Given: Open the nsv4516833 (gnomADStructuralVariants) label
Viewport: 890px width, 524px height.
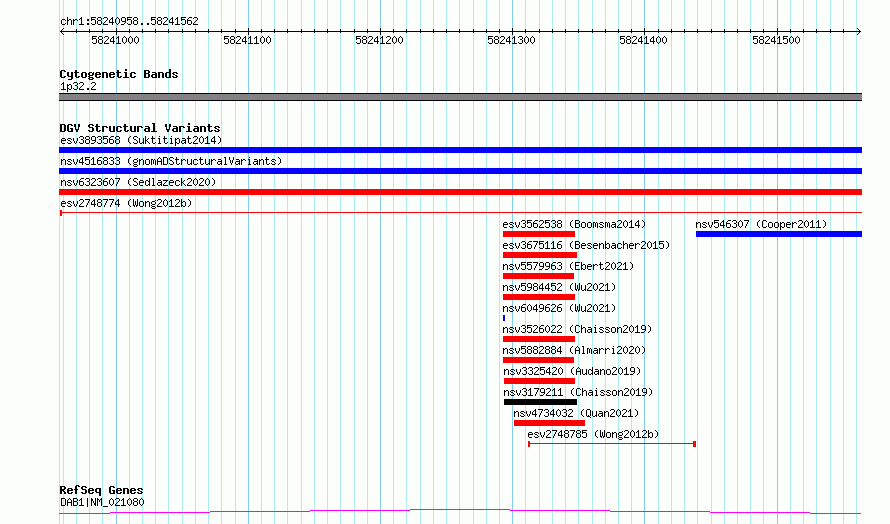Looking at the screenshot, I should tap(171, 161).
